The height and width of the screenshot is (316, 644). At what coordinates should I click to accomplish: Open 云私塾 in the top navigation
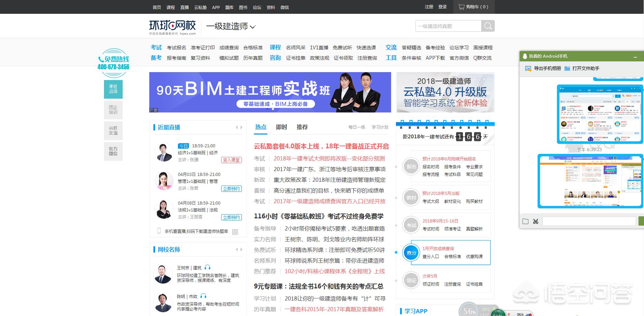200,7
